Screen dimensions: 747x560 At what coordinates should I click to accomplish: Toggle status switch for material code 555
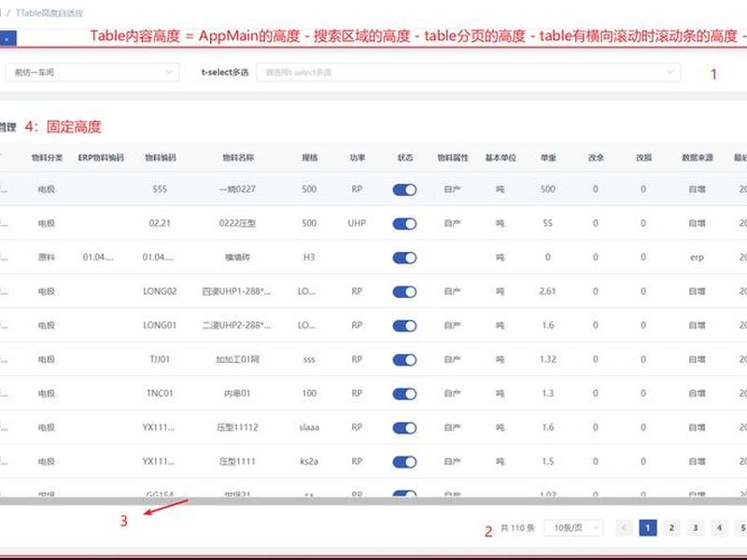(404, 189)
